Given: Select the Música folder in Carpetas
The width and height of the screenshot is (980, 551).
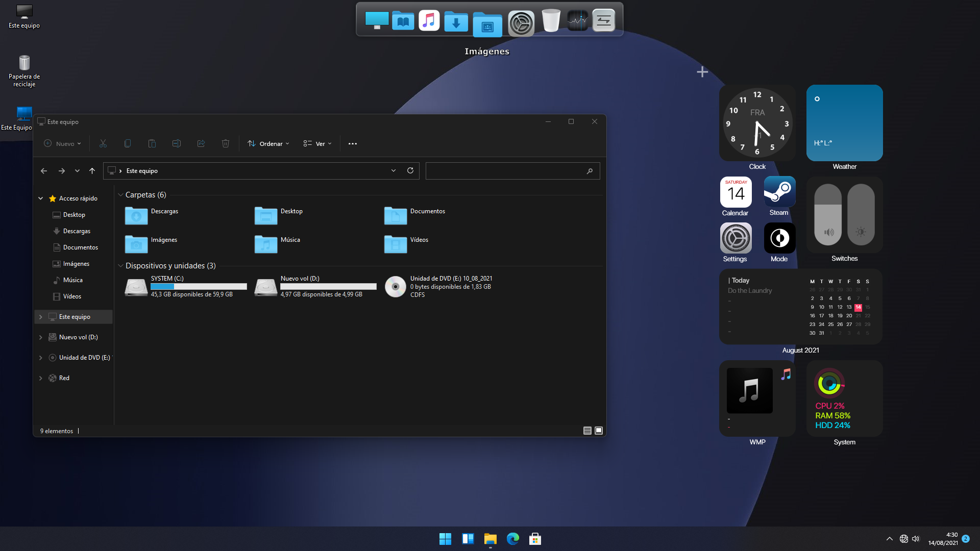Looking at the screenshot, I should pos(278,244).
